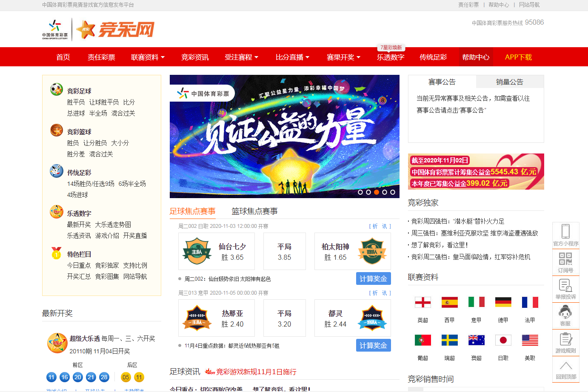Click 柏太阳神 away team badge

372,251
